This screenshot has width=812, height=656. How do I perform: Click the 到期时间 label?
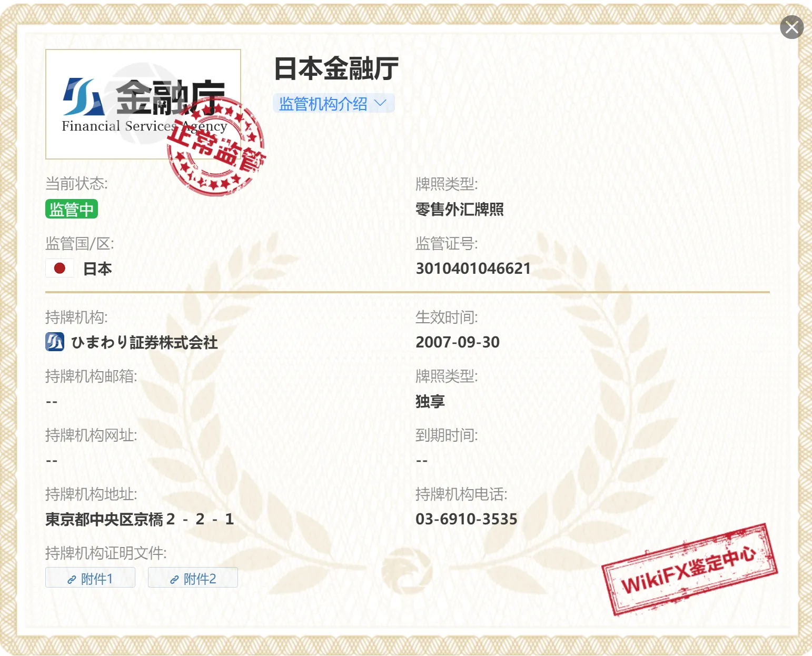tap(447, 435)
